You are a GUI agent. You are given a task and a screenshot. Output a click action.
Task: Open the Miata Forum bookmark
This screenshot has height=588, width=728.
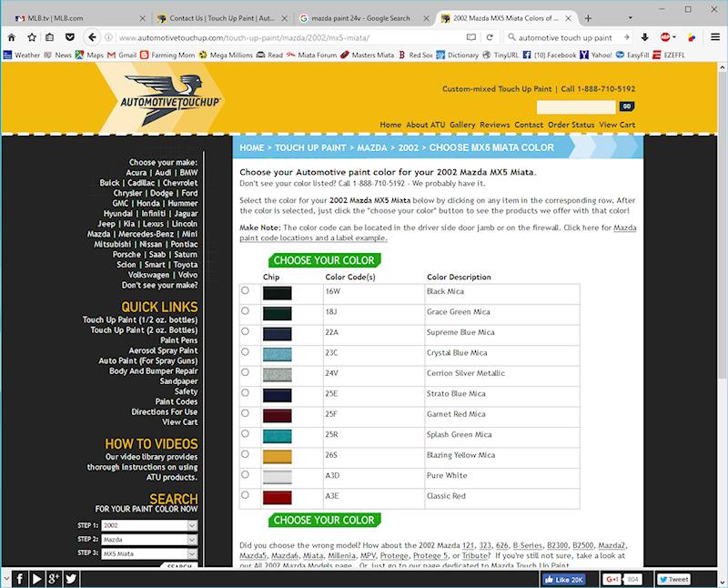[x=311, y=55]
